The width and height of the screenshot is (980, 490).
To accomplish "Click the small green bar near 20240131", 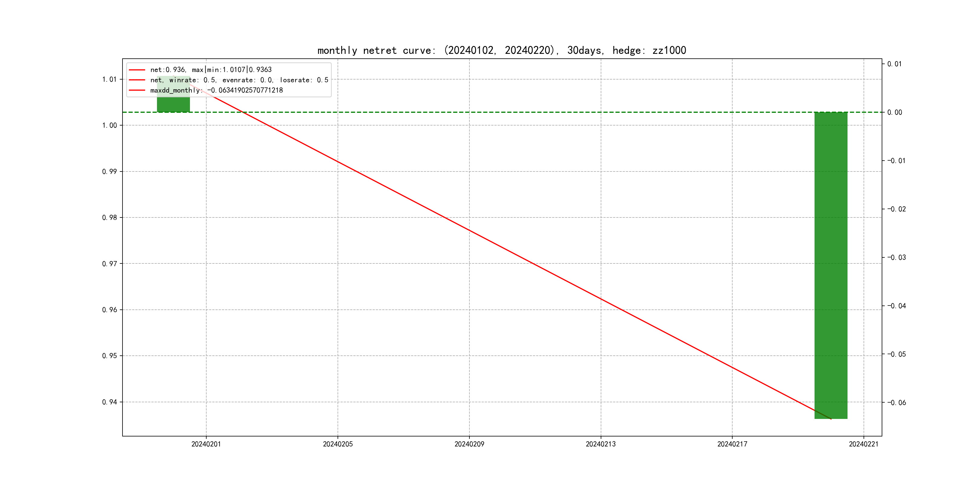I will (x=173, y=104).
